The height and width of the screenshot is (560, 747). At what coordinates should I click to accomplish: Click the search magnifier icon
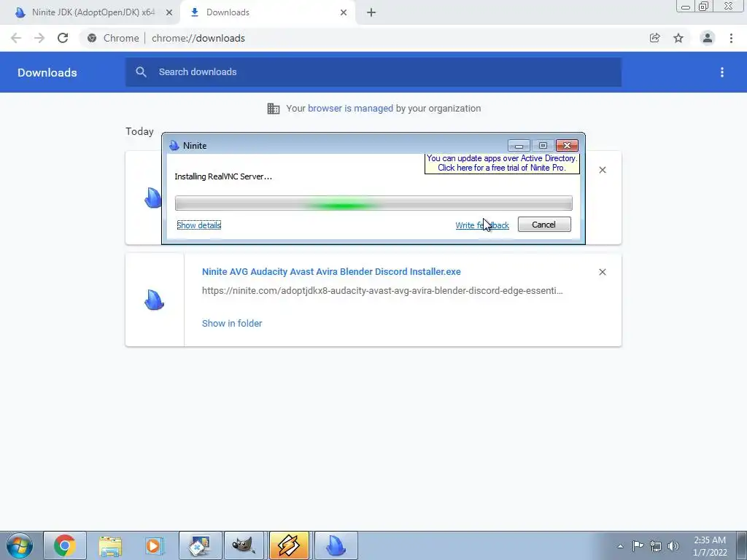tap(141, 72)
